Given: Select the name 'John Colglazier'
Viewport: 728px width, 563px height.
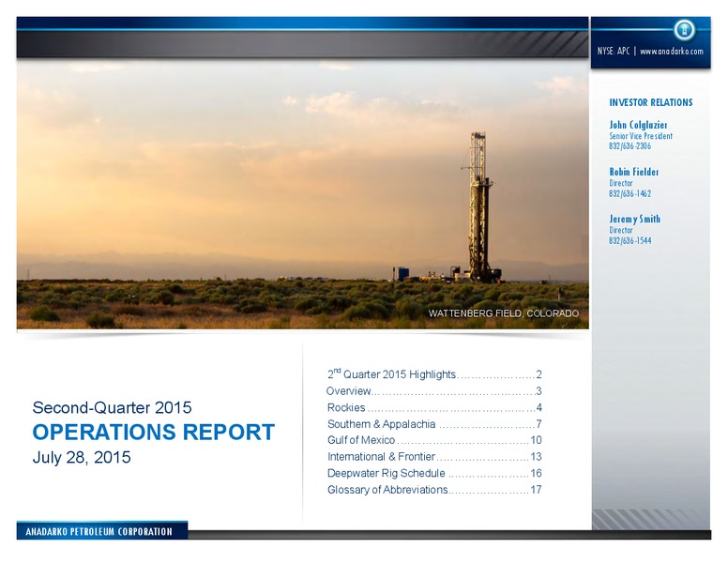Looking at the screenshot, I should [x=638, y=125].
